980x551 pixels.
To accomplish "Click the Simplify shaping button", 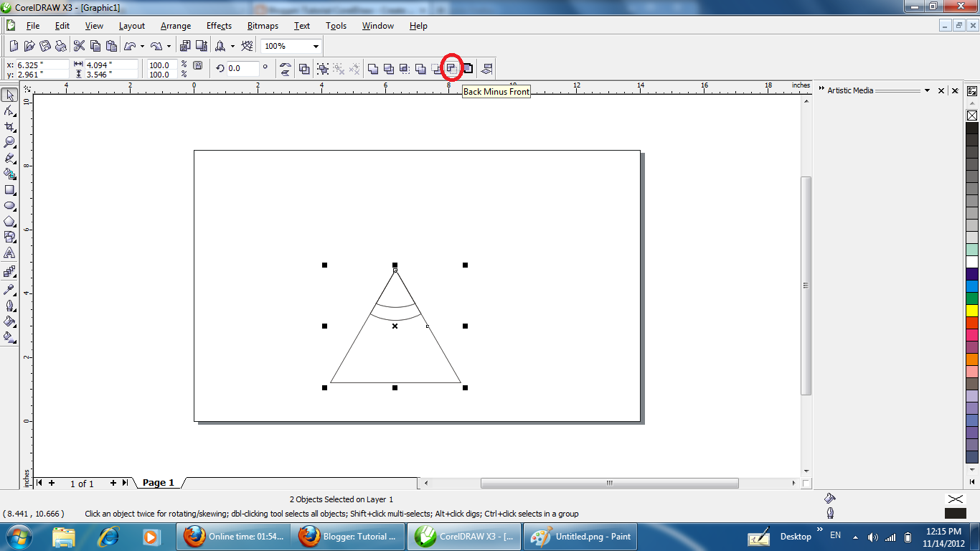I will pyautogui.click(x=420, y=69).
